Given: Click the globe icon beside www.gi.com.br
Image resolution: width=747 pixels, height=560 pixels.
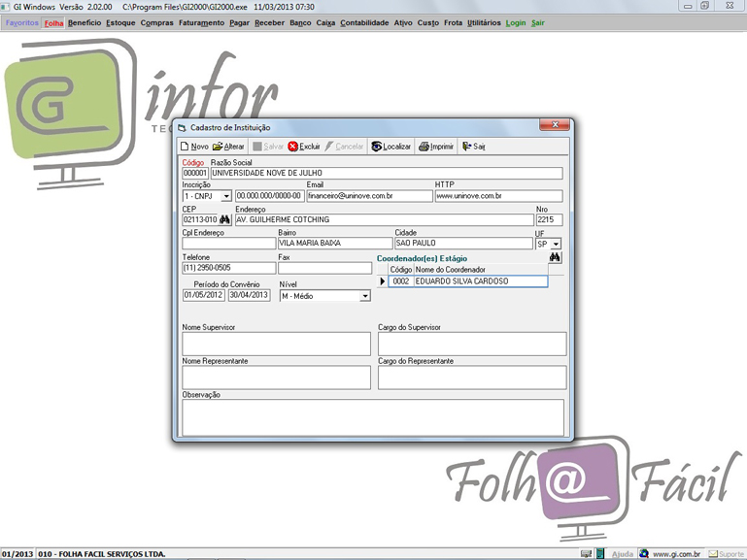Looking at the screenshot, I should point(644,554).
